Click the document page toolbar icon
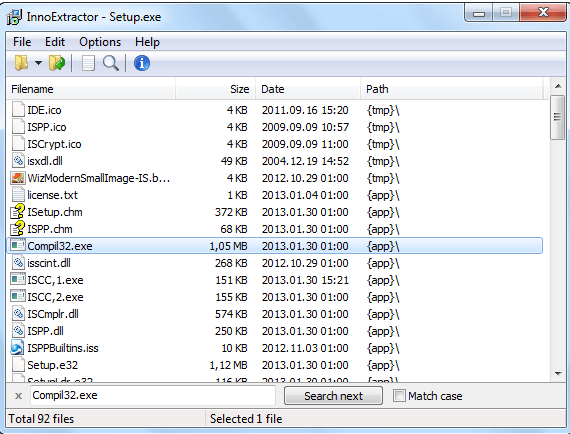Screen dimensions: 570x434 [88, 63]
